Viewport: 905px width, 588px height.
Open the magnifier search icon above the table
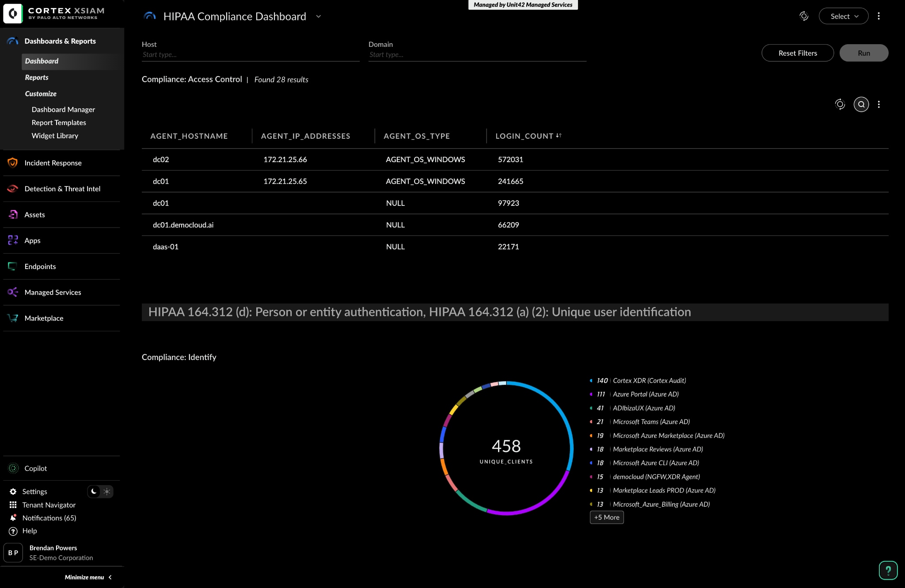tap(861, 105)
